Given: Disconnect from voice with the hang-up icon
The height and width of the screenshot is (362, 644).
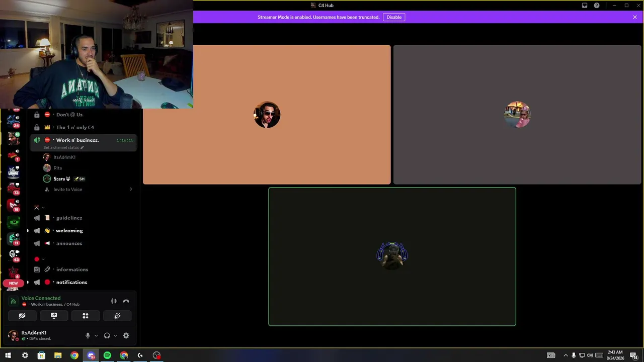Looking at the screenshot, I should coord(126,301).
